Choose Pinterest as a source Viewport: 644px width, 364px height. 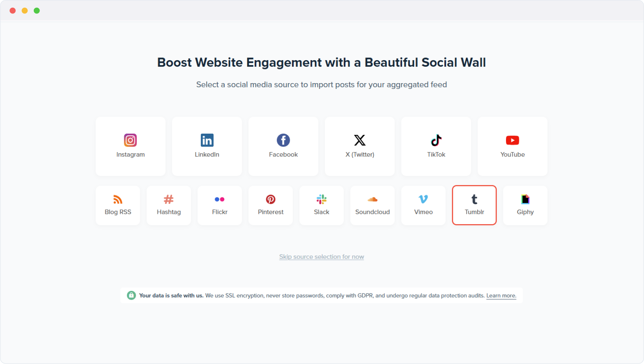click(x=270, y=205)
